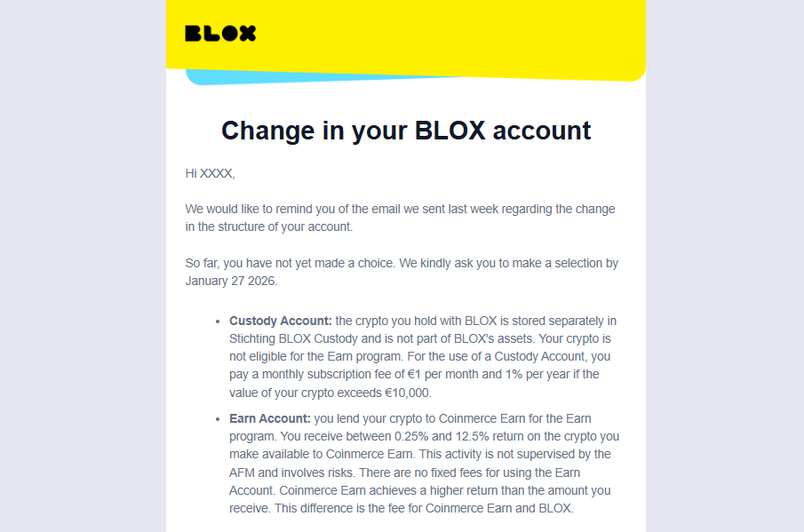Select the "January 27 2026" deadline text
Viewport: 804px width, 532px height.
[x=231, y=281]
